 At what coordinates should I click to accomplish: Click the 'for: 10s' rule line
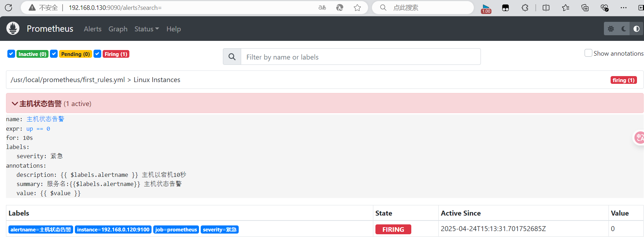[19, 138]
